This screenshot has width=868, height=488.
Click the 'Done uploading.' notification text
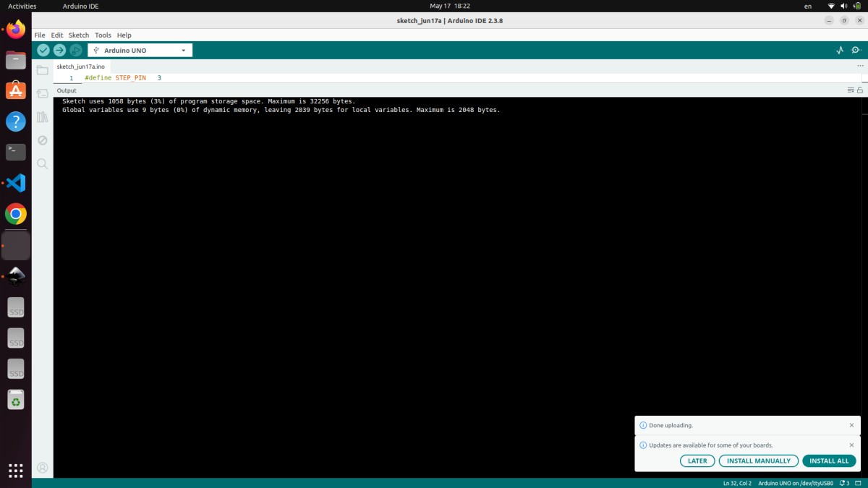pos(671,425)
